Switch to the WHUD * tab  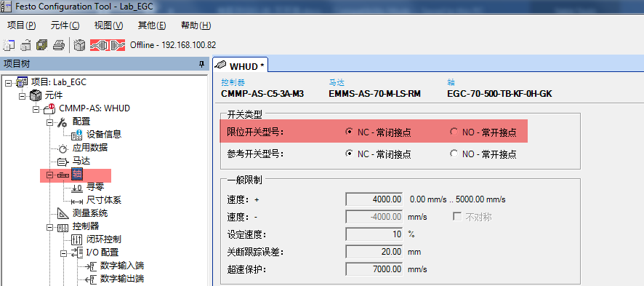coord(241,65)
